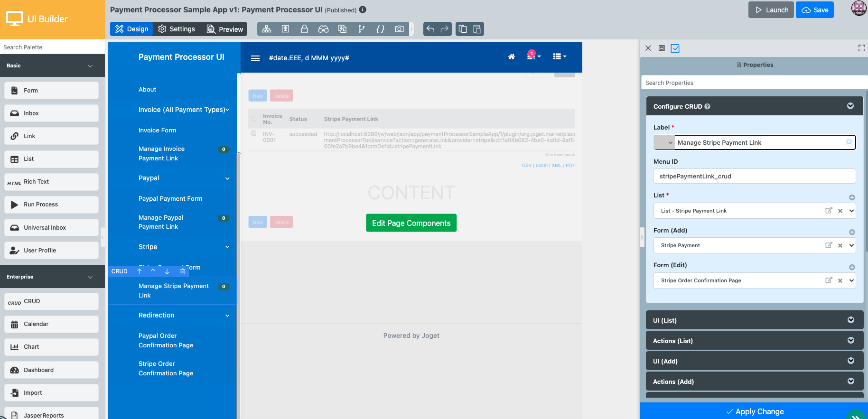
Task: Click the branch diff icon in toolbar
Action: point(362,29)
